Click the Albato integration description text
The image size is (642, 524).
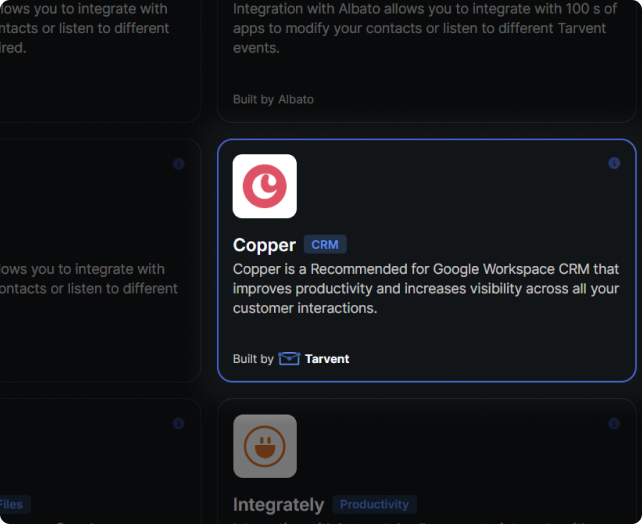(420, 28)
